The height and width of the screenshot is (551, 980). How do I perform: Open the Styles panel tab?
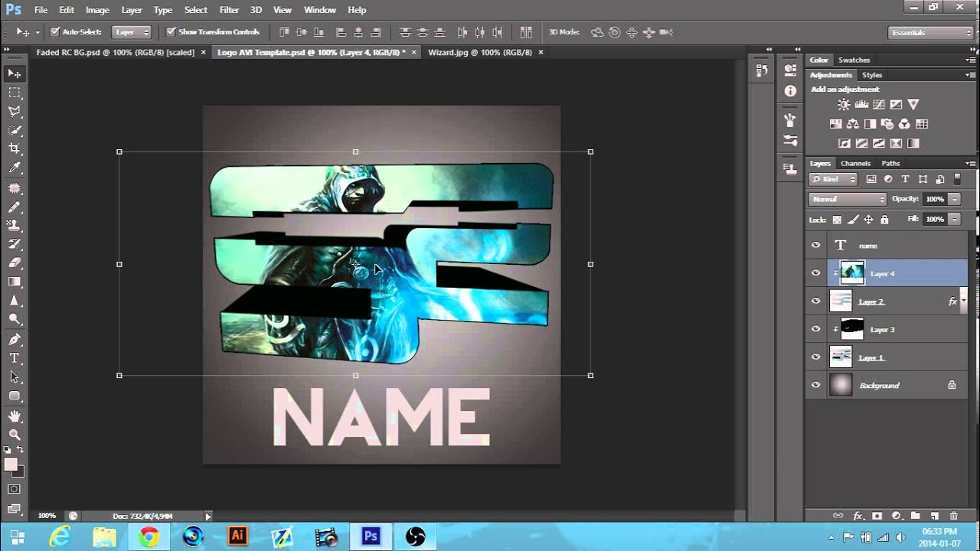point(872,75)
